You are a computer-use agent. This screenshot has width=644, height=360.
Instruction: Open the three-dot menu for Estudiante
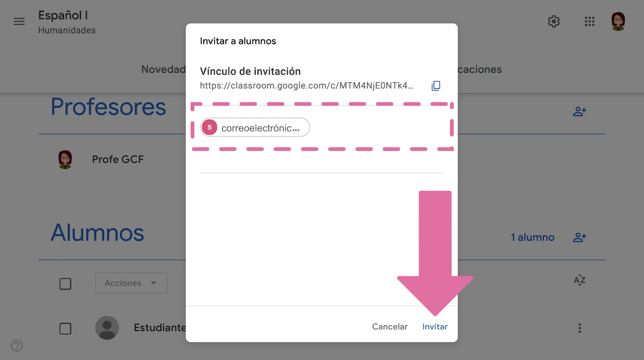[x=579, y=328]
